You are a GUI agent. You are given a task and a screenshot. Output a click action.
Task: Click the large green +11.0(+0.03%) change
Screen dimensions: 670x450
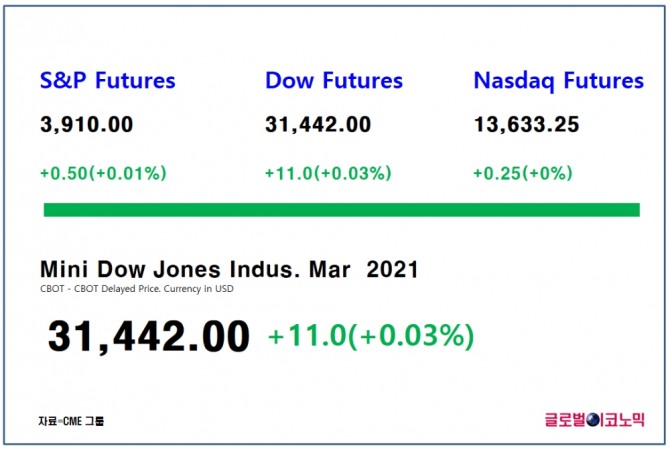370,336
